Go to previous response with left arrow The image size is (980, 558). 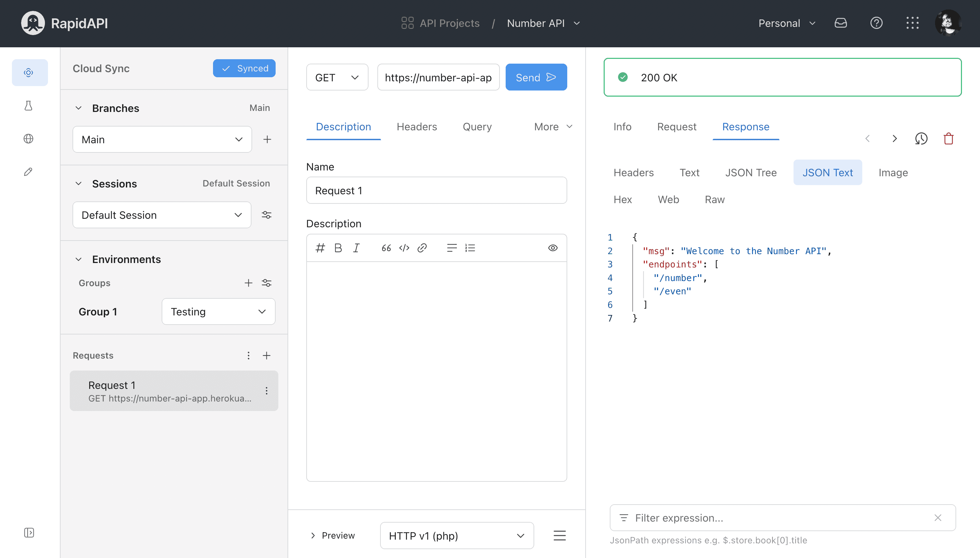867,139
